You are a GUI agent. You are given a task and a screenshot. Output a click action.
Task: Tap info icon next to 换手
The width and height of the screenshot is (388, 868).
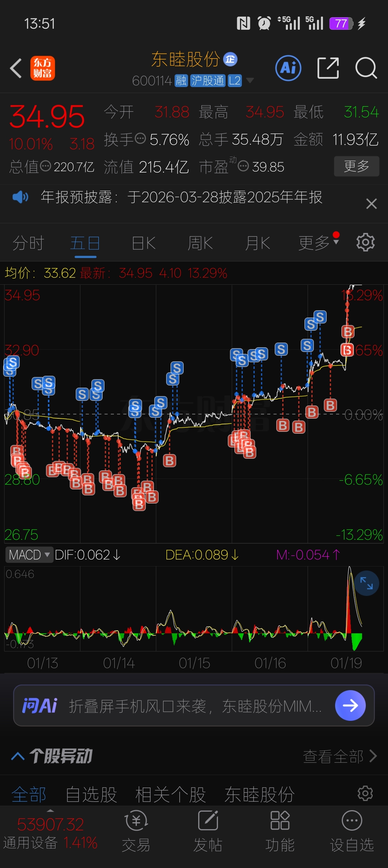tap(140, 138)
